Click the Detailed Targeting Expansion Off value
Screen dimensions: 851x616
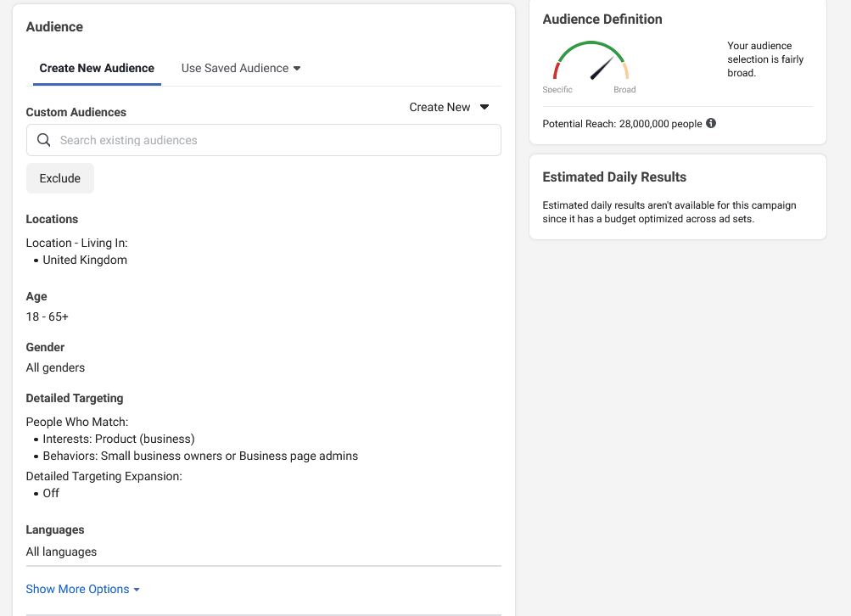51,493
